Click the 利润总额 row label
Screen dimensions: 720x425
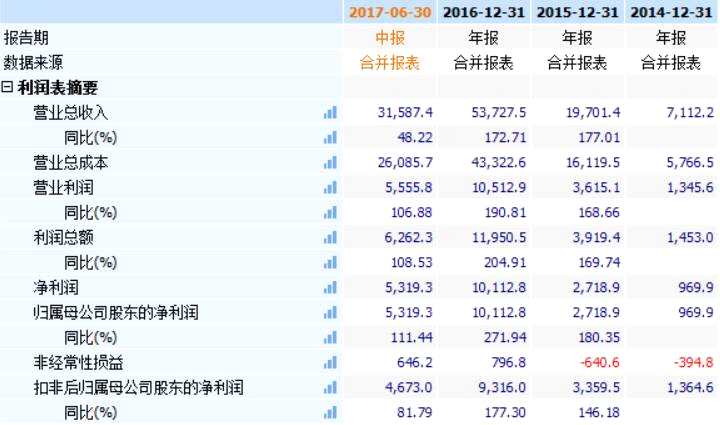point(63,237)
